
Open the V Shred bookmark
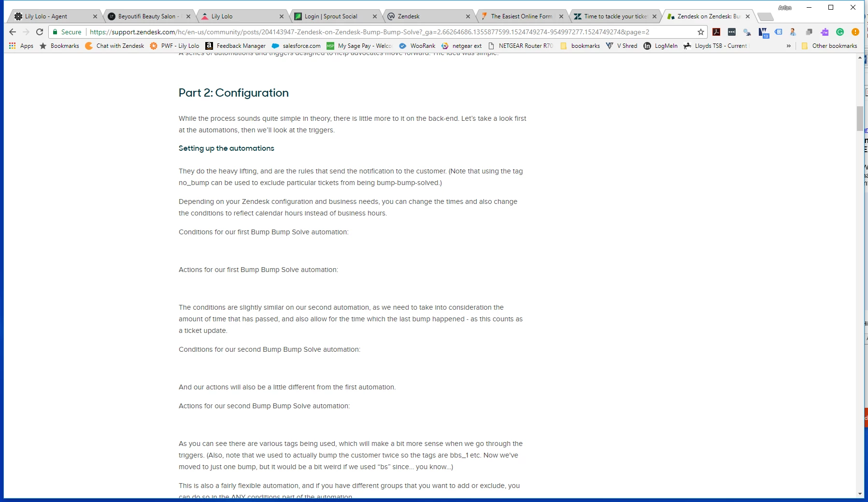(x=622, y=46)
